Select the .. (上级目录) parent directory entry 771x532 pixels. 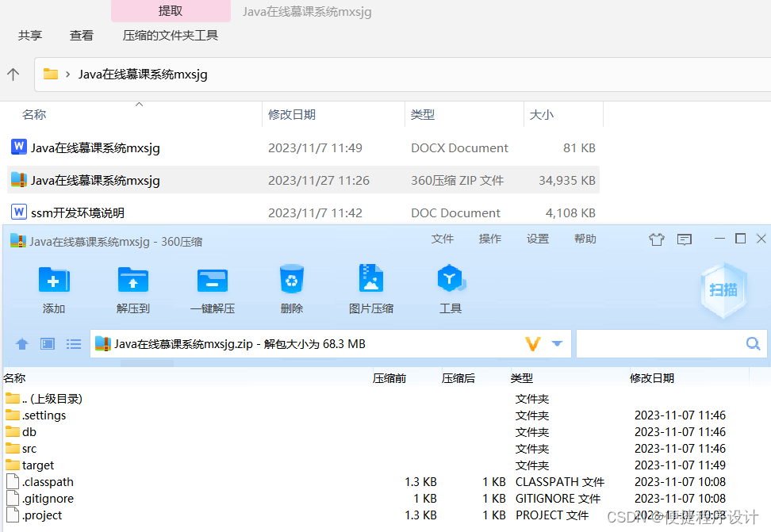[x=52, y=398]
